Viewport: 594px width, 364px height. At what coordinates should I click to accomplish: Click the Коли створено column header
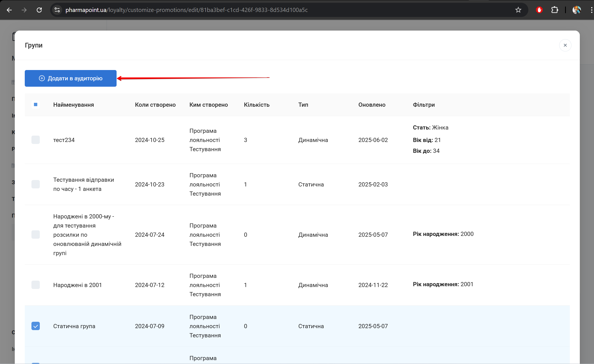click(x=155, y=105)
